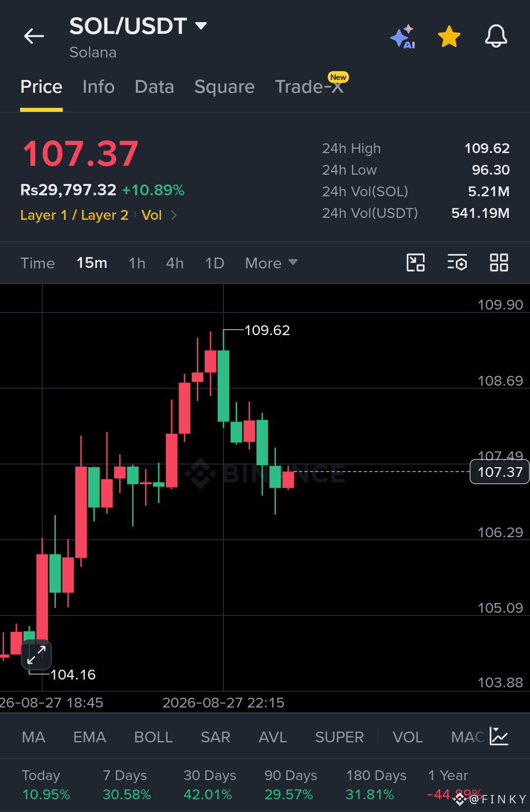Click the 24h Vol(USDT) value 541.19M

(480, 213)
